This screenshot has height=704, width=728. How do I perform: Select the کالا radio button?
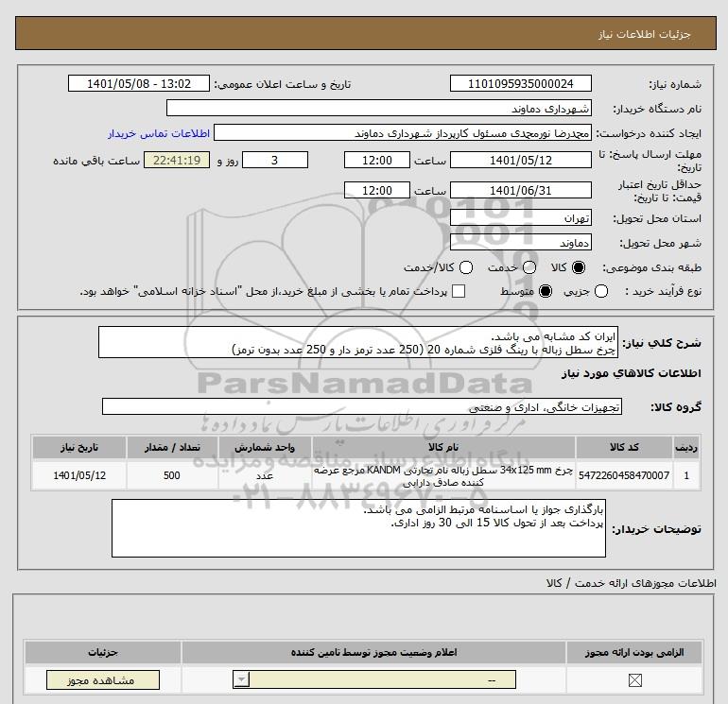click(579, 267)
